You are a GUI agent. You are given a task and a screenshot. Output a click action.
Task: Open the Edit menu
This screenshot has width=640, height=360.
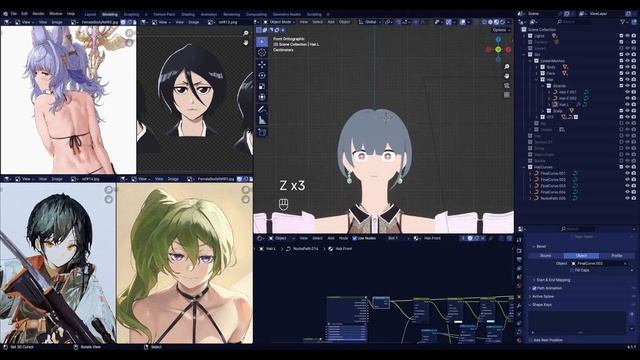click(24, 13)
